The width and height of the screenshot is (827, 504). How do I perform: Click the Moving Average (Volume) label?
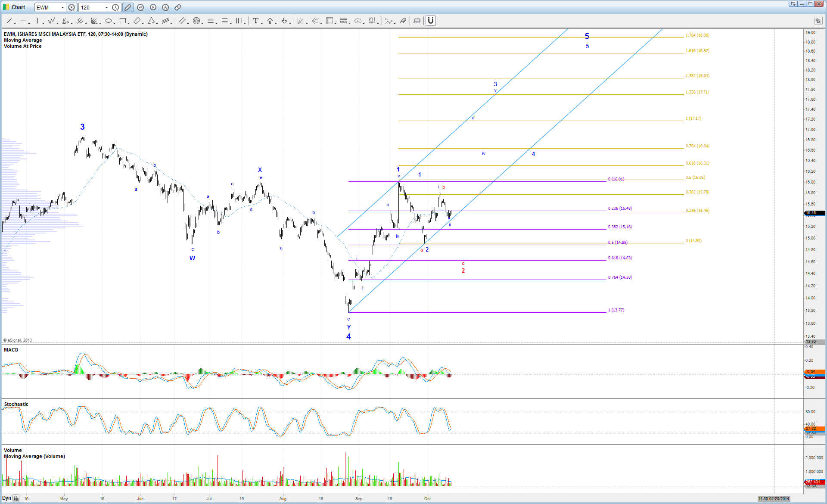click(34, 456)
